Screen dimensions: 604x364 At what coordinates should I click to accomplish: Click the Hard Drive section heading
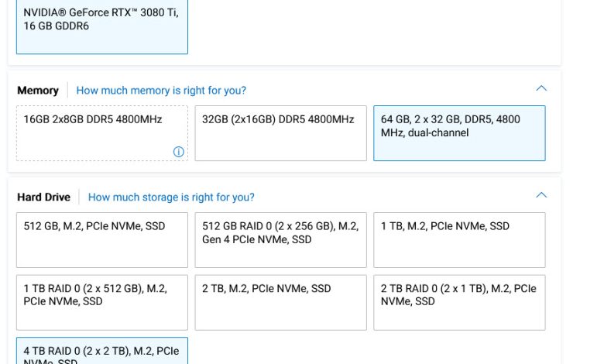43,197
